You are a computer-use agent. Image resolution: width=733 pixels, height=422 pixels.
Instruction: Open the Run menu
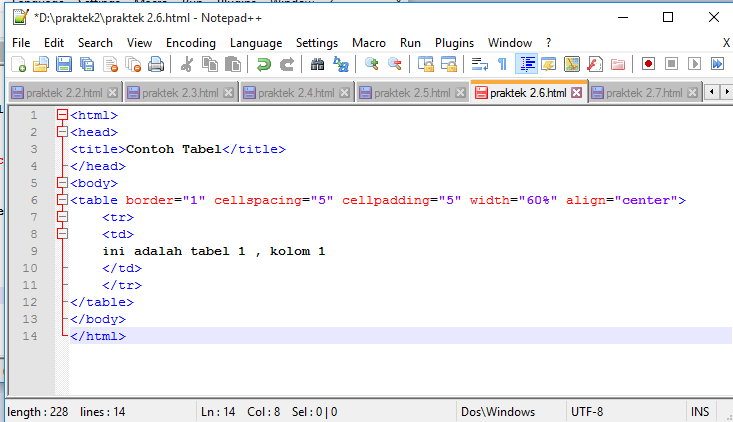click(410, 43)
